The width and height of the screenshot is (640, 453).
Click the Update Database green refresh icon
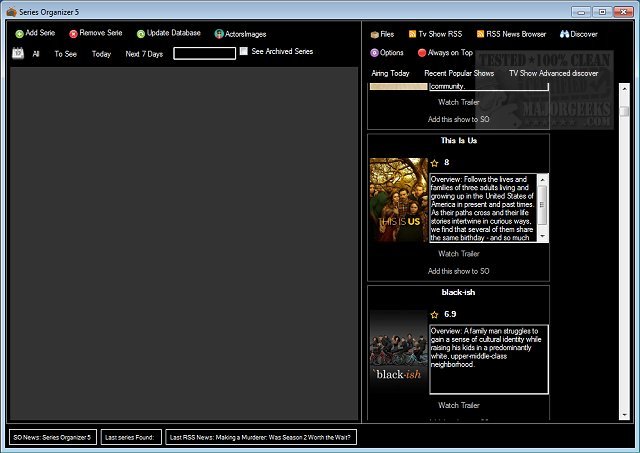pos(141,34)
